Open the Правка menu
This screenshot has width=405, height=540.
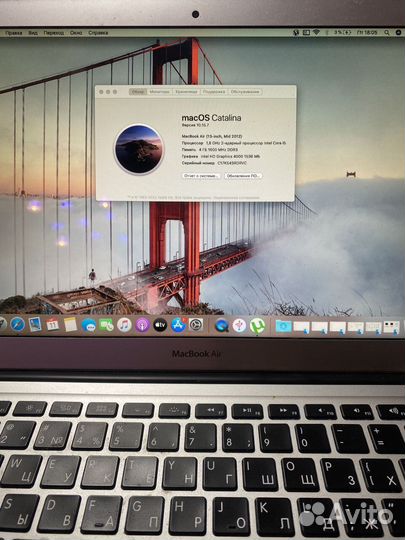[x=14, y=33]
